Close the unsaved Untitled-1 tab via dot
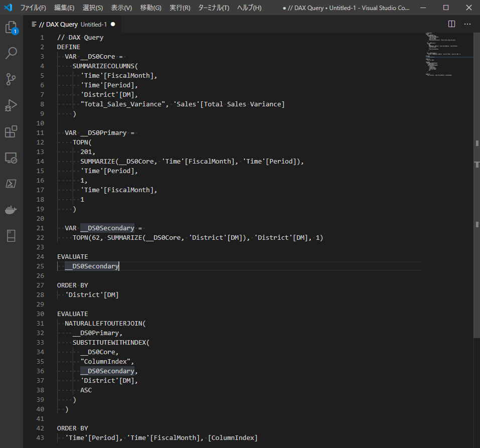The width and height of the screenshot is (480, 448). 113,24
